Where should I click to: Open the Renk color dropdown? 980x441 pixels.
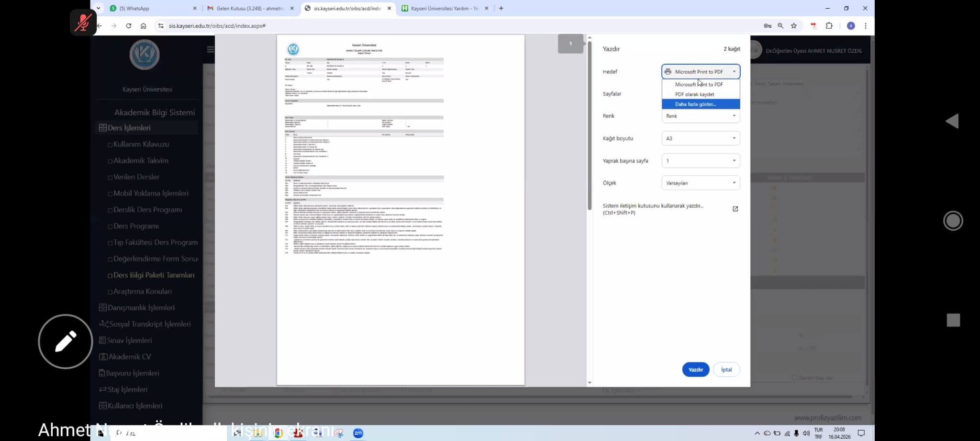[x=701, y=116]
